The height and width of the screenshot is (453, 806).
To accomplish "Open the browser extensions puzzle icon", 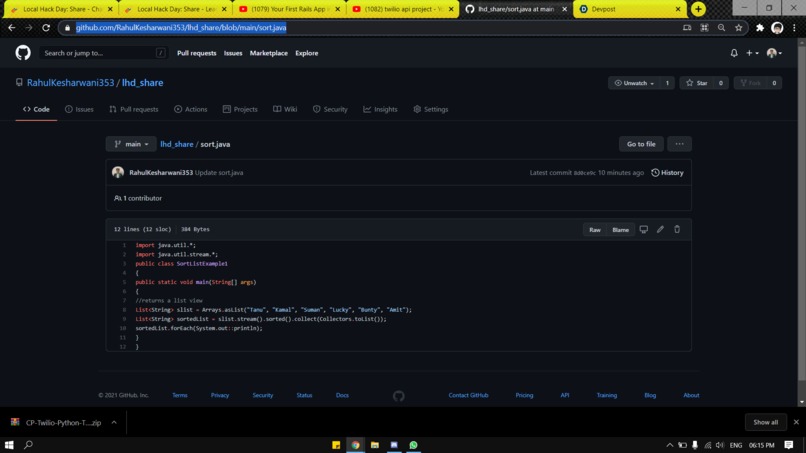I will point(760,28).
